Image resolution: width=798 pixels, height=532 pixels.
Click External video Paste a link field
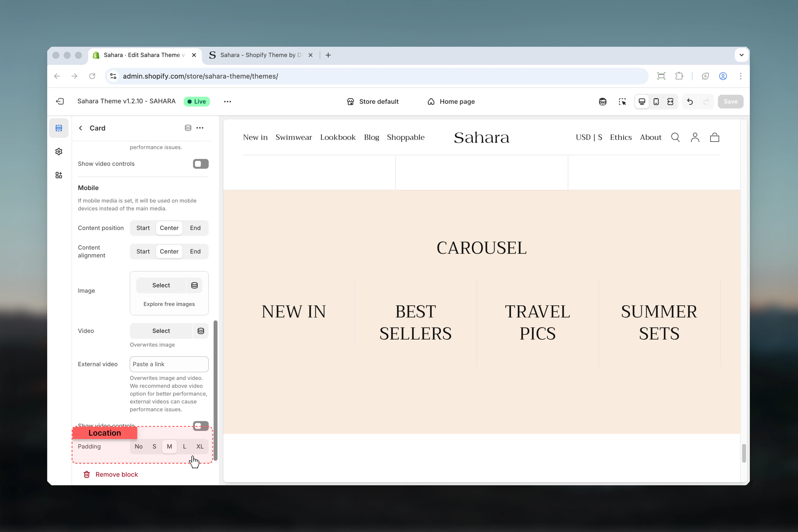coord(169,364)
